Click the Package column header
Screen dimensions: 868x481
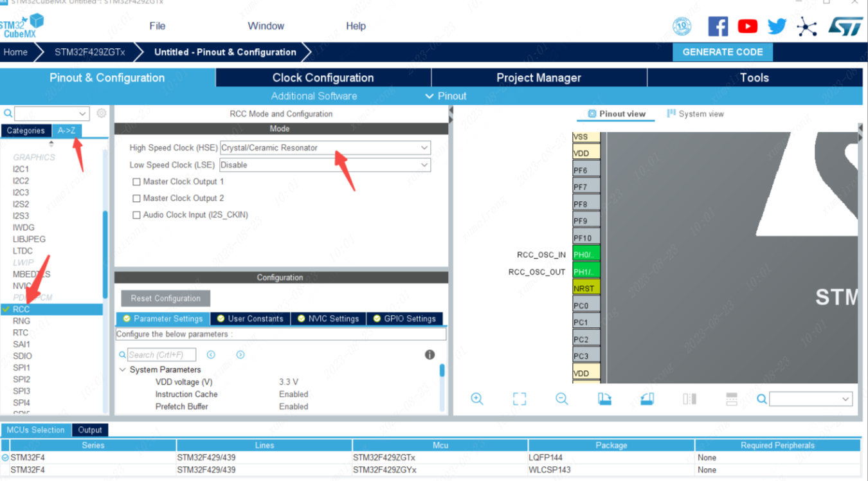click(x=611, y=445)
